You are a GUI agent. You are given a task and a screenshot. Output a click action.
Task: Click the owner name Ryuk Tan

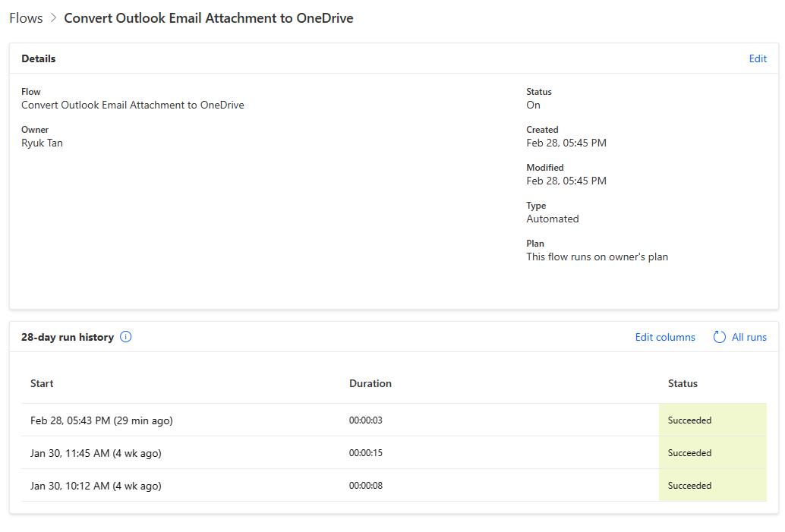pyautogui.click(x=42, y=143)
